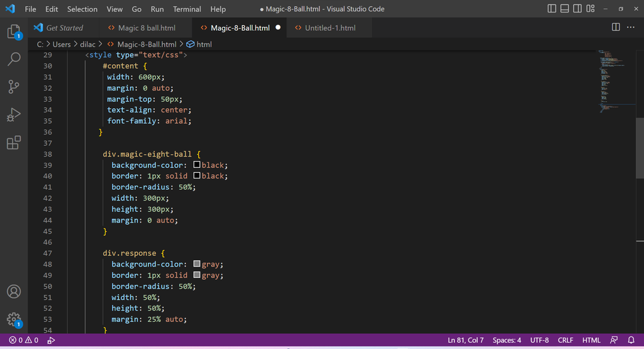Open the HTML language mode selector
Screen dimensions: 644x349
coord(591,340)
